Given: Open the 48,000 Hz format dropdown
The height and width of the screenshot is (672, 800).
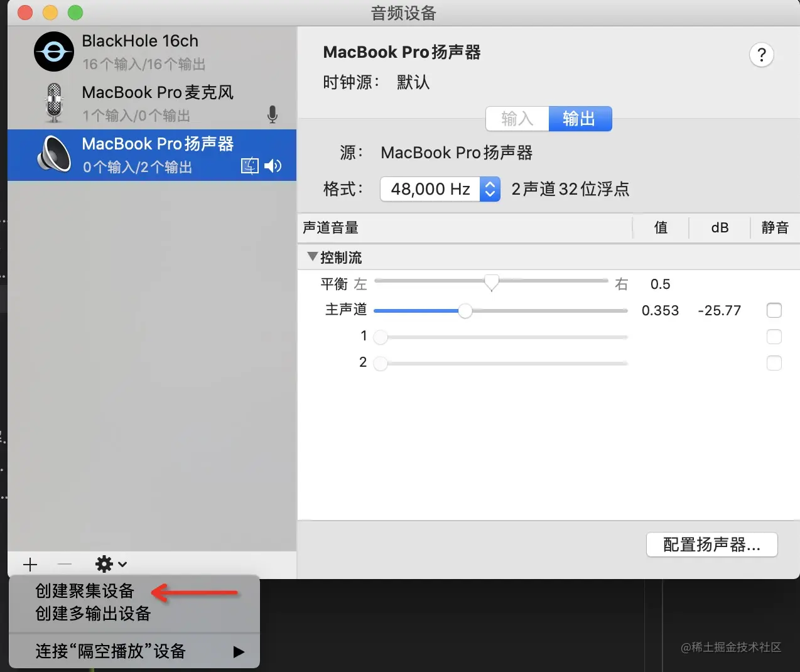Looking at the screenshot, I should click(x=440, y=189).
